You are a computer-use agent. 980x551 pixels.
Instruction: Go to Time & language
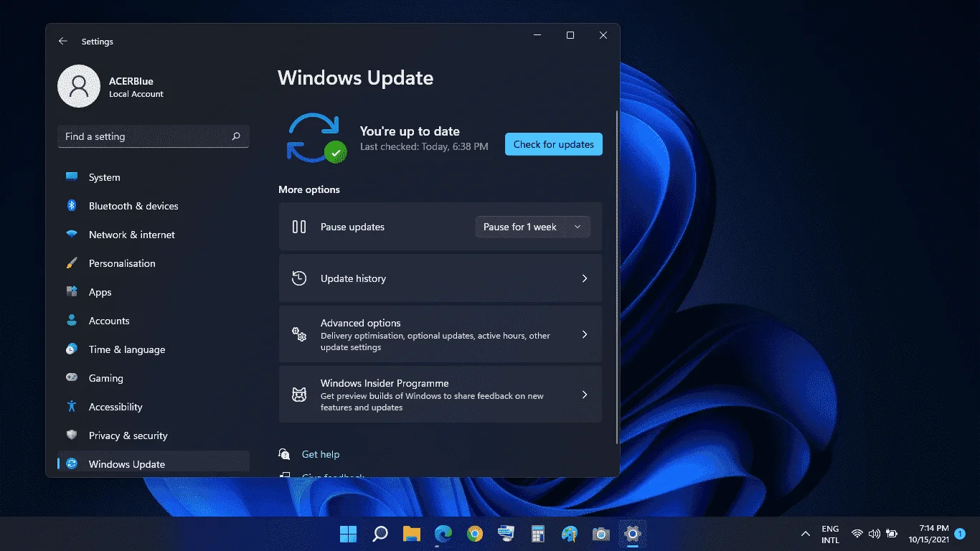point(154,349)
